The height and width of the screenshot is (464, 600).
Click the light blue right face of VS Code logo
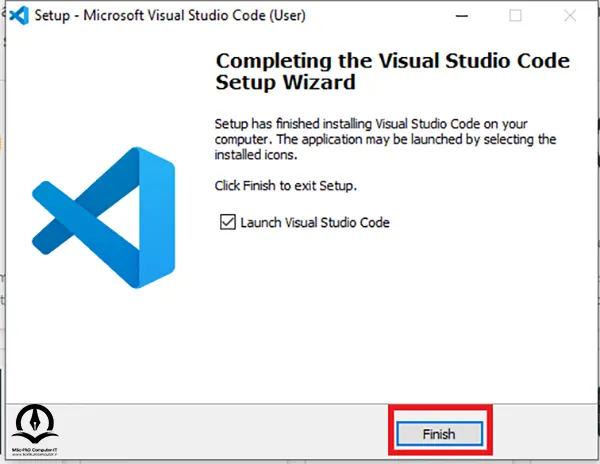[157, 218]
